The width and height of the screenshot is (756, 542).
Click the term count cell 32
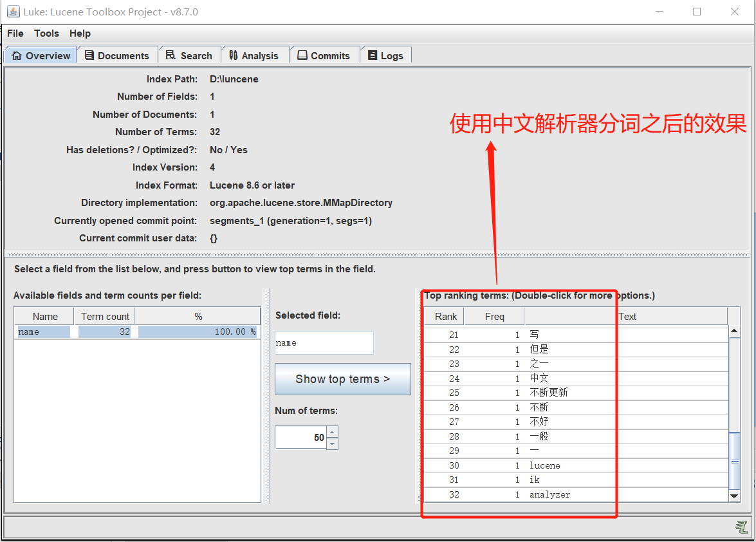pos(105,332)
